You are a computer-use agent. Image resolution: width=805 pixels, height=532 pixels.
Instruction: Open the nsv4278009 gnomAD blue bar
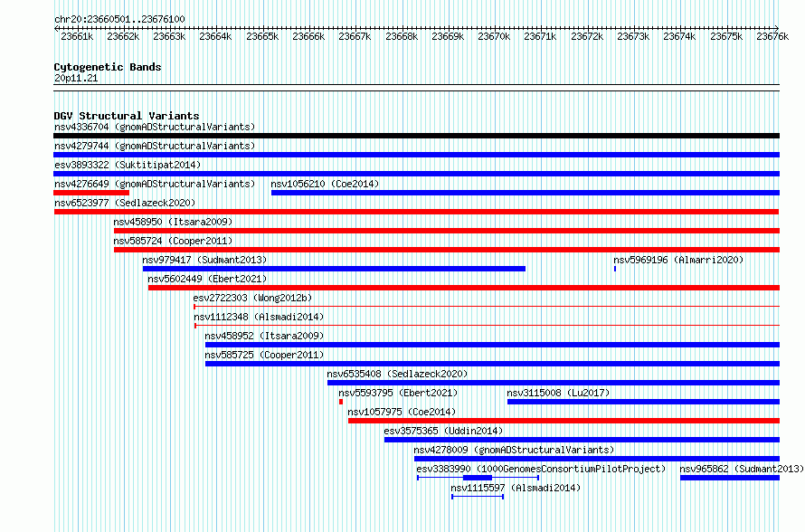tap(597, 459)
